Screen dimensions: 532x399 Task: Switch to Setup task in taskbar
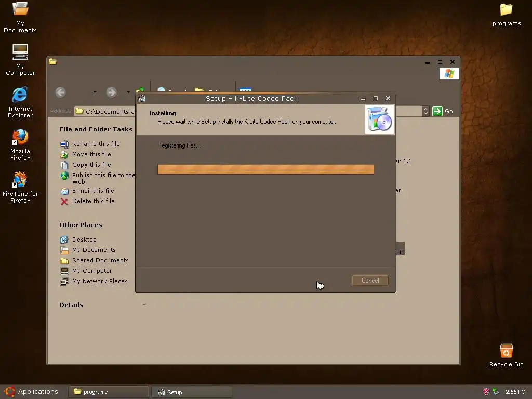192,392
